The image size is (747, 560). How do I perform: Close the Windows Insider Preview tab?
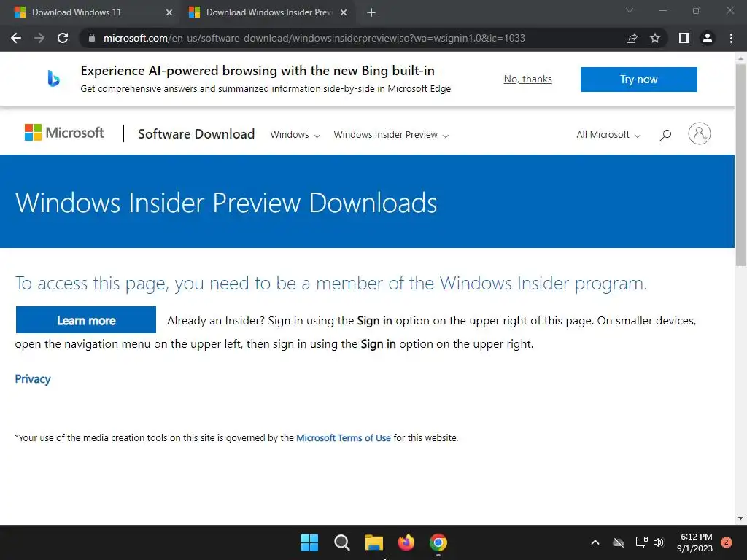coord(344,12)
